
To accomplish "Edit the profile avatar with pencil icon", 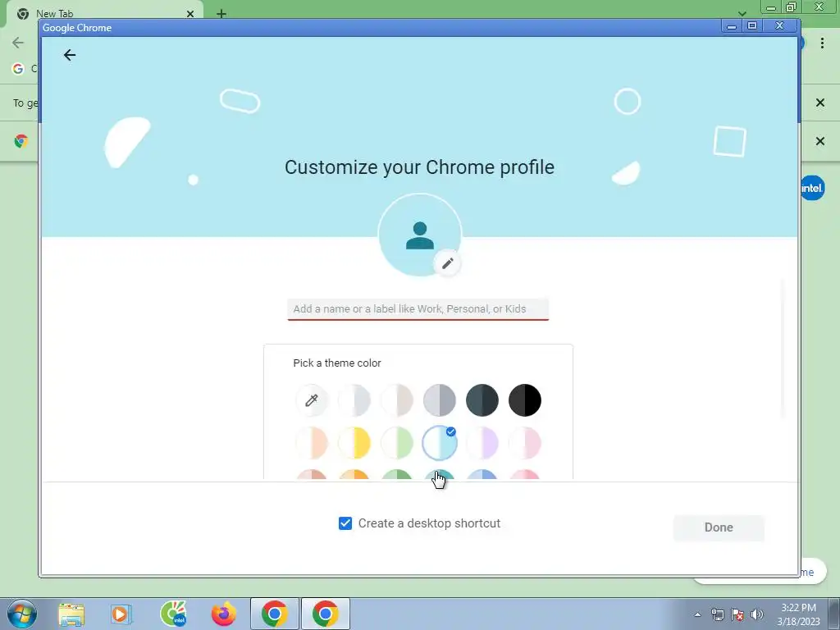I will tap(447, 263).
